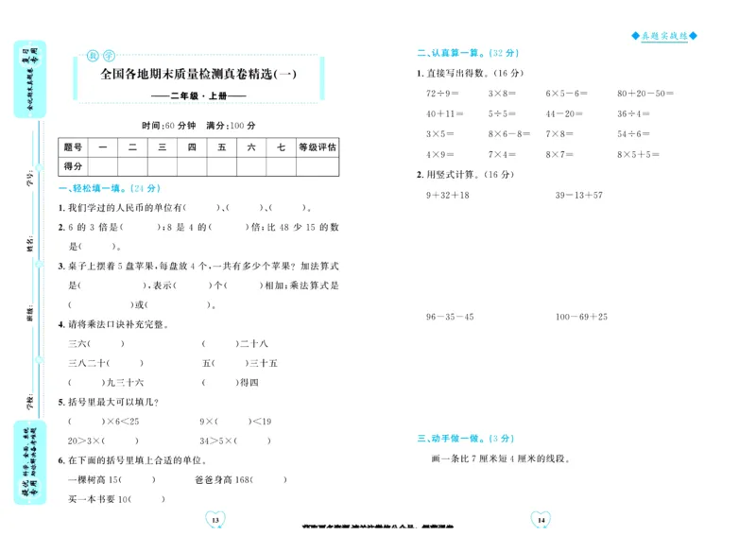Click the heart icon showing page 13
Screen dimensions: 756x553
click(x=216, y=518)
